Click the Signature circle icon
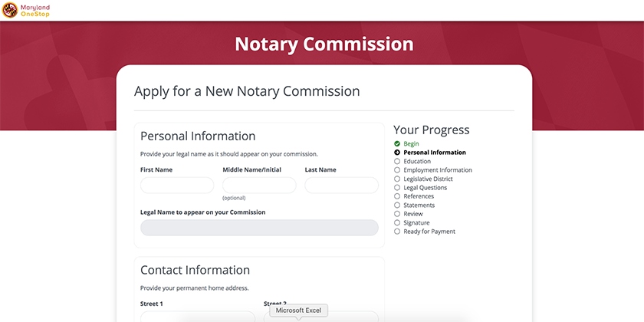The width and height of the screenshot is (644, 322). pos(397,222)
